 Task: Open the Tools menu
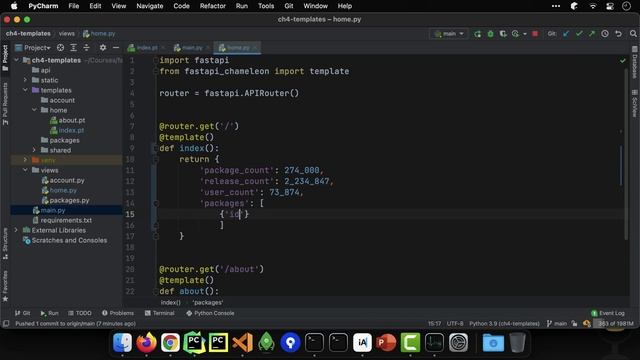click(266, 6)
